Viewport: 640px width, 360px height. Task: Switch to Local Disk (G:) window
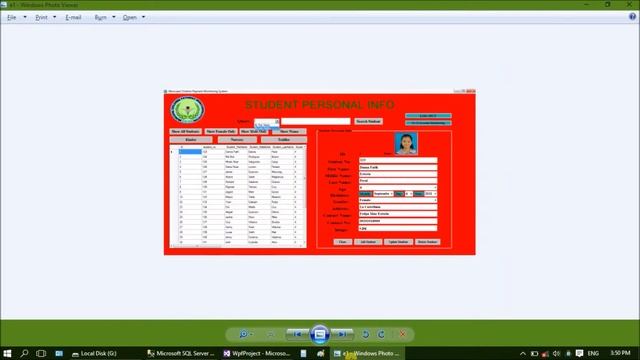(95, 353)
